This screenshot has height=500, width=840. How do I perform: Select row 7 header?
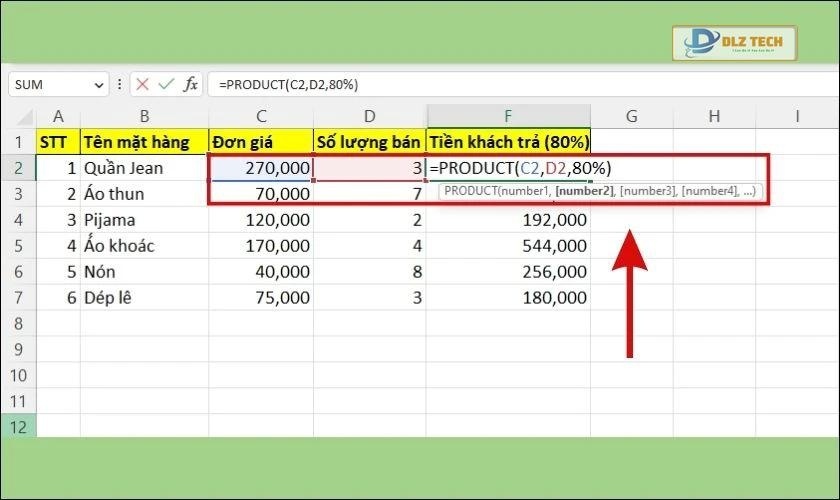(x=18, y=297)
